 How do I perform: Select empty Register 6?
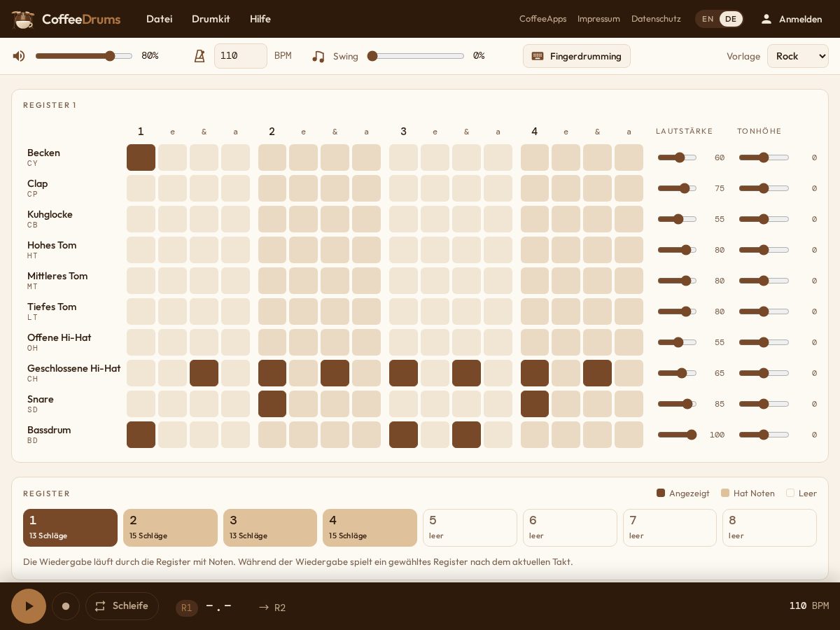(x=570, y=528)
